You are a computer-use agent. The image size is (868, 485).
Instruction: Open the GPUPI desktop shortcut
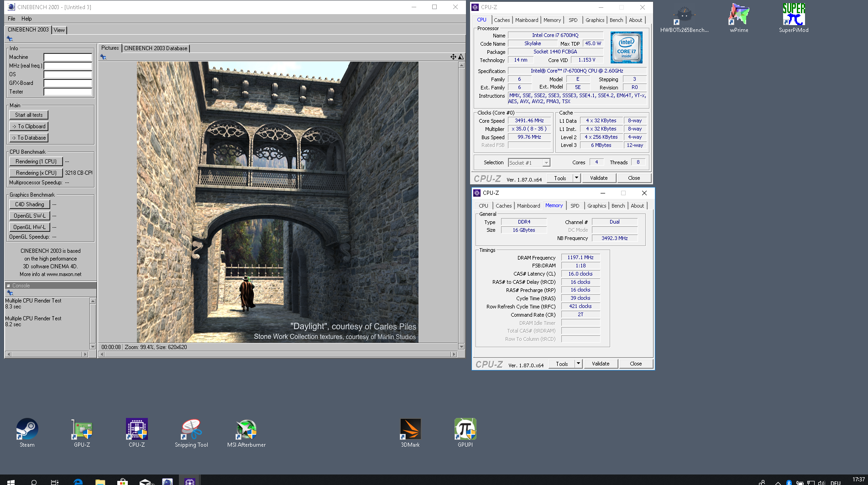click(465, 433)
